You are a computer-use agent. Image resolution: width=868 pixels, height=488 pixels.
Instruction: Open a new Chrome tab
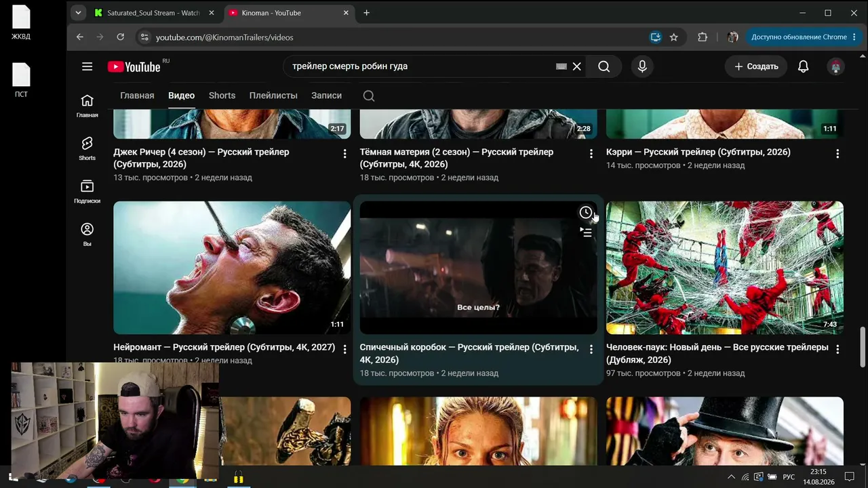click(x=366, y=13)
